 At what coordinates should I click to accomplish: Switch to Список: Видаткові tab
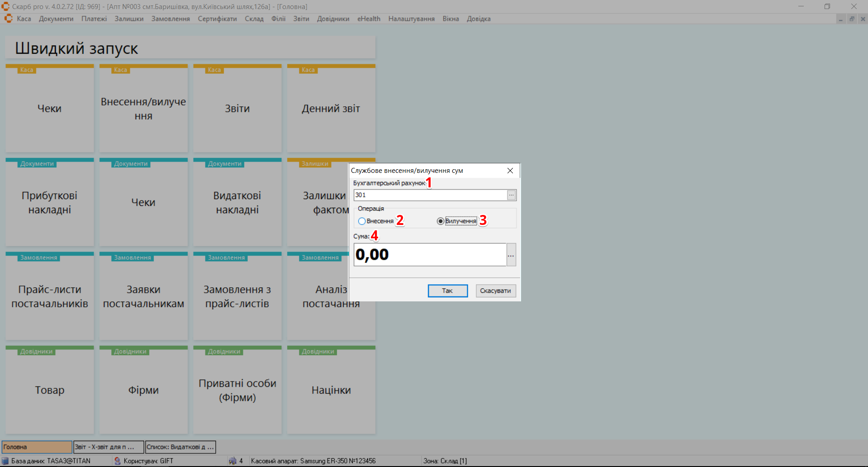[x=180, y=447]
